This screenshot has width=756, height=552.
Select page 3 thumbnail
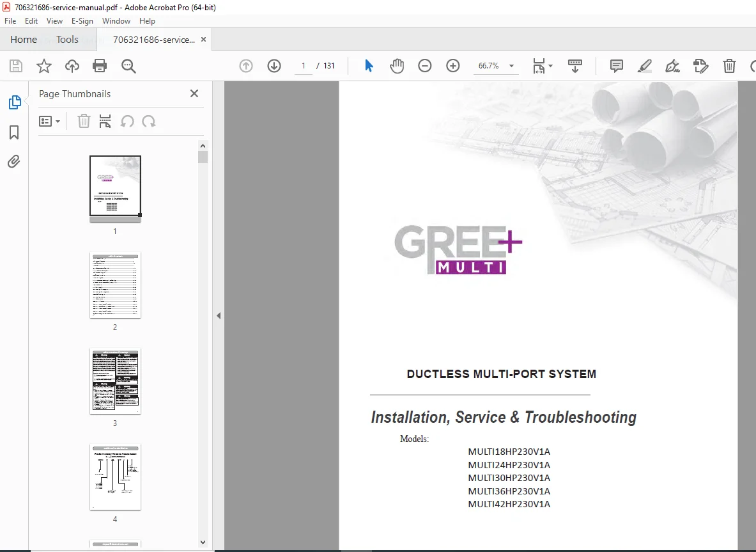[x=115, y=381]
